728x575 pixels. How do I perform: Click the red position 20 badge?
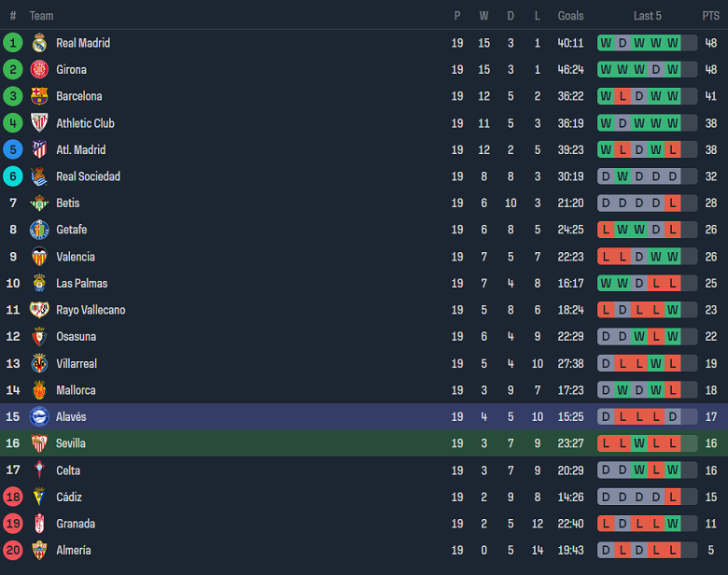tap(13, 550)
